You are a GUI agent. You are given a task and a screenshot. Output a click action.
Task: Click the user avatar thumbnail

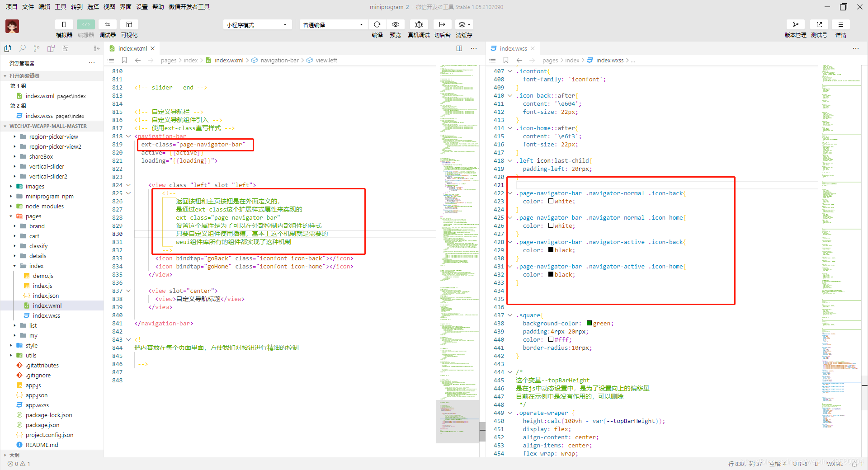(12, 26)
